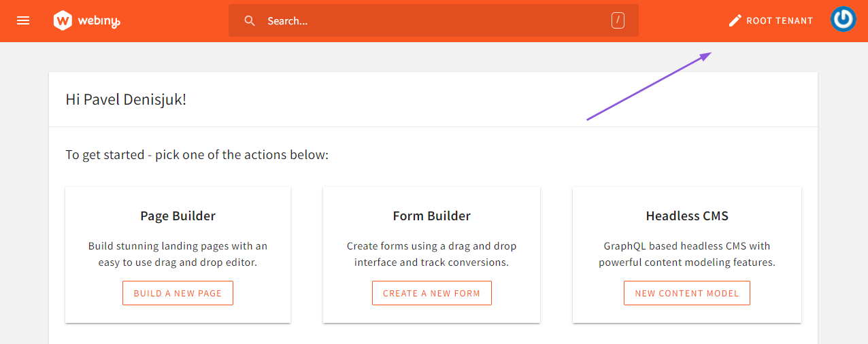
Task: Click the search magnifier icon
Action: pyautogui.click(x=250, y=21)
